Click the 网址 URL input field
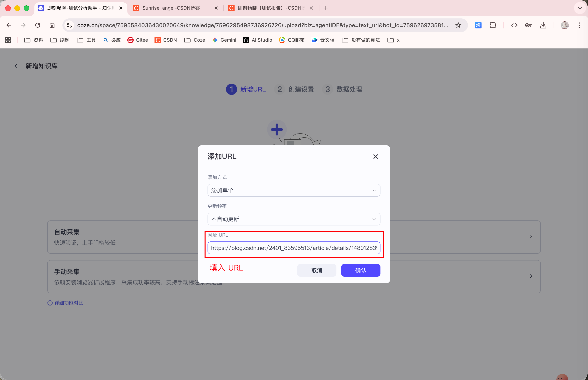Image resolution: width=588 pixels, height=380 pixels. tap(294, 248)
